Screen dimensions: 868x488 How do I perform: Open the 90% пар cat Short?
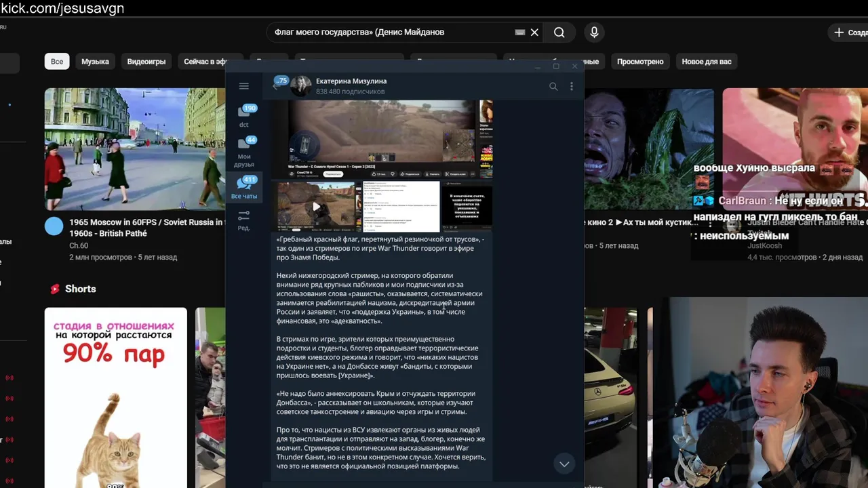point(115,398)
